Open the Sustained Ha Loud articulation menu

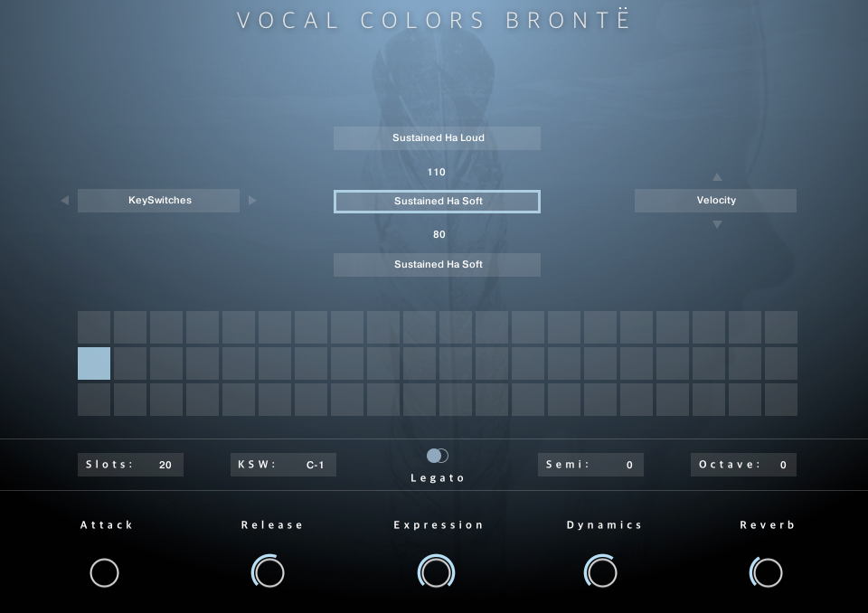click(x=438, y=138)
